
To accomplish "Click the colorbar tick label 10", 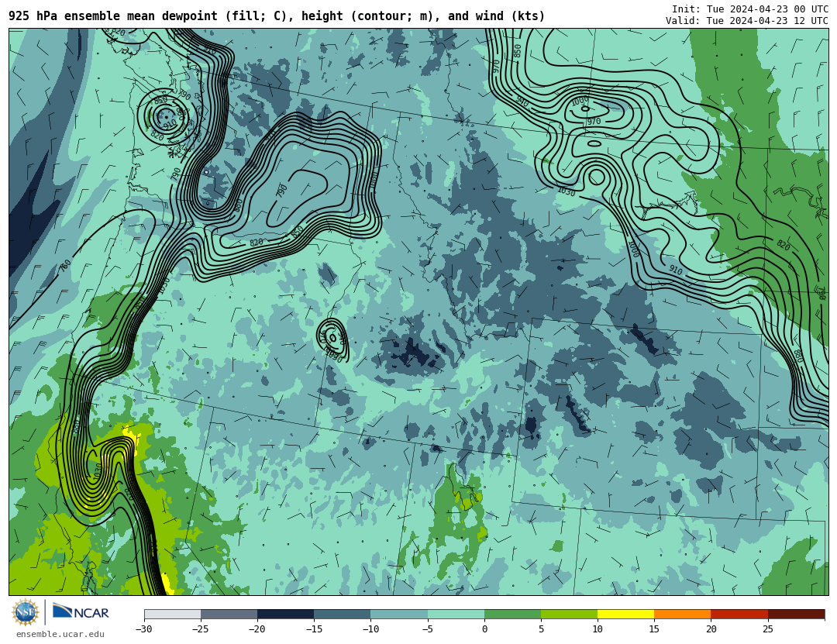I will [598, 629].
